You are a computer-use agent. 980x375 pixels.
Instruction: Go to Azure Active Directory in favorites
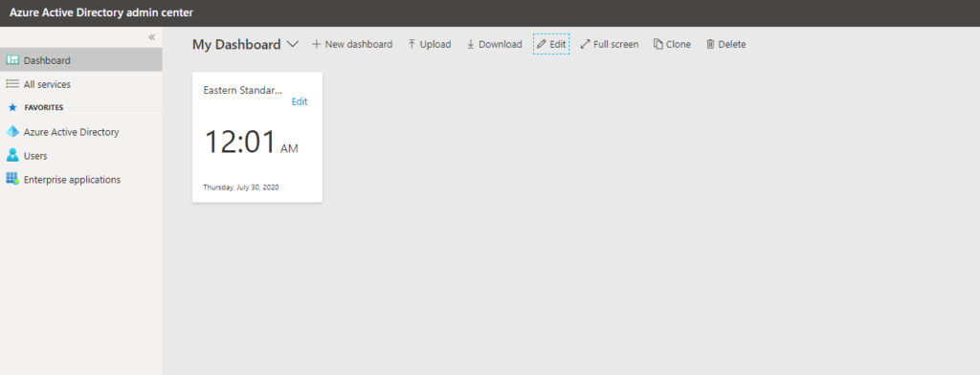81,132
